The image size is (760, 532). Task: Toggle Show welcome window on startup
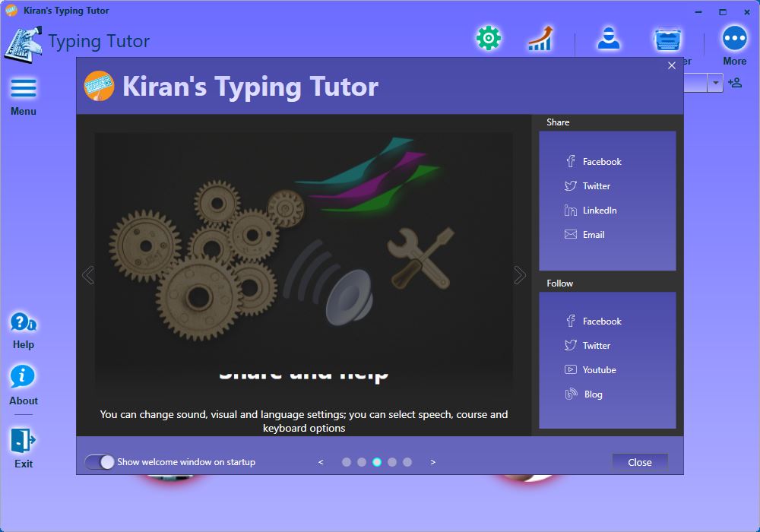point(100,462)
